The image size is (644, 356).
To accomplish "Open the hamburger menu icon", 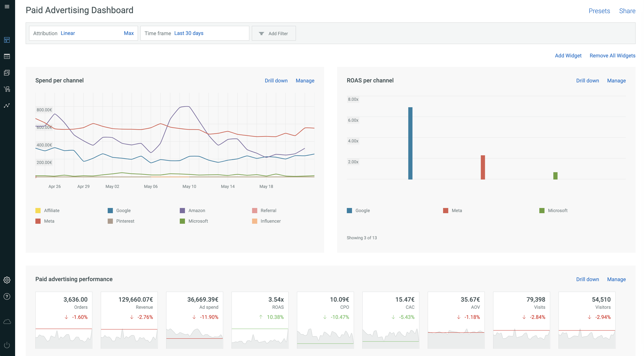I will tap(7, 7).
